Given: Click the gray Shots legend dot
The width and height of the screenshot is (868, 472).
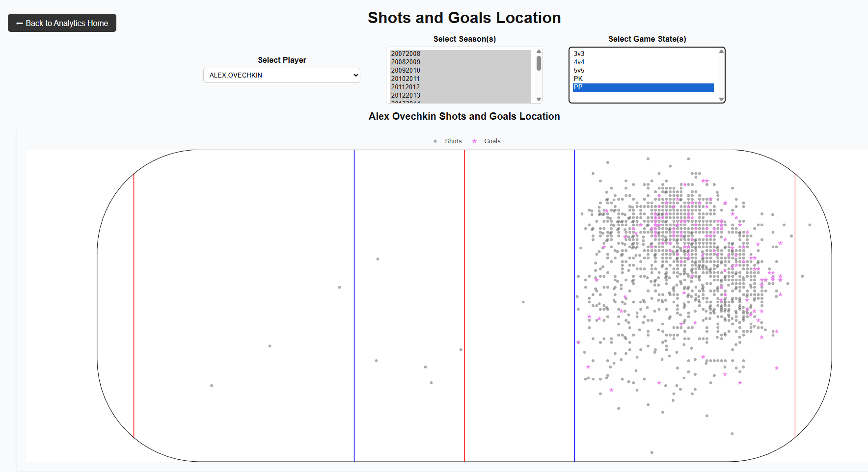Looking at the screenshot, I should (x=435, y=141).
